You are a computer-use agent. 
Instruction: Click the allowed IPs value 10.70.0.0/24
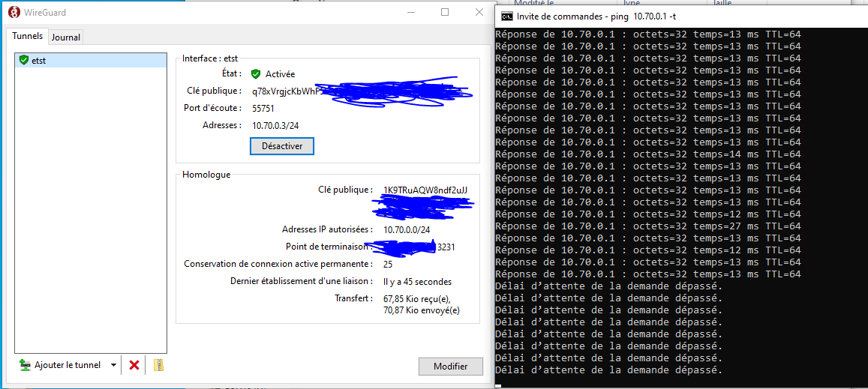pos(407,229)
